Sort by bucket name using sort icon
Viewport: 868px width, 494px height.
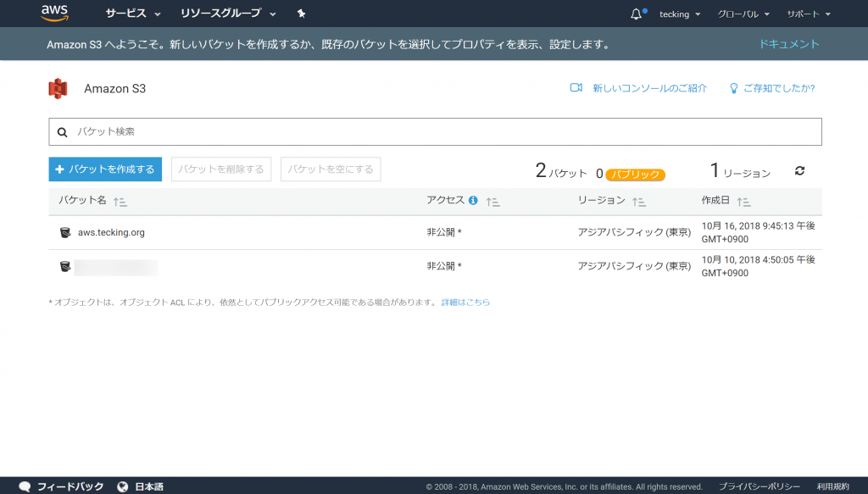pos(120,202)
